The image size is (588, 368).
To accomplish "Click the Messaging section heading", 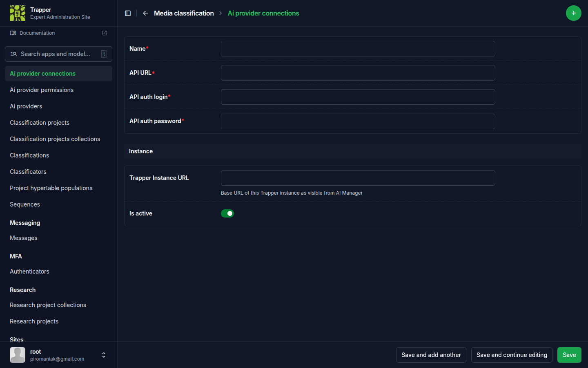I will [25, 223].
